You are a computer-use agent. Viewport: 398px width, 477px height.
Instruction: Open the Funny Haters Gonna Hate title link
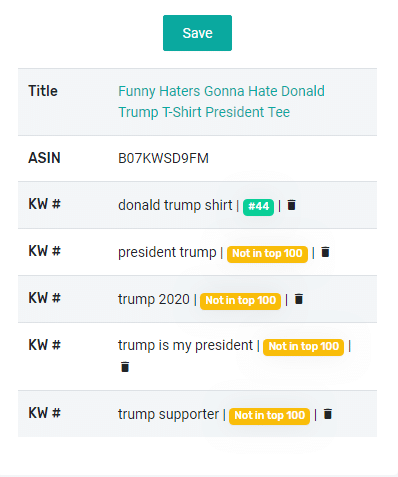(x=221, y=102)
